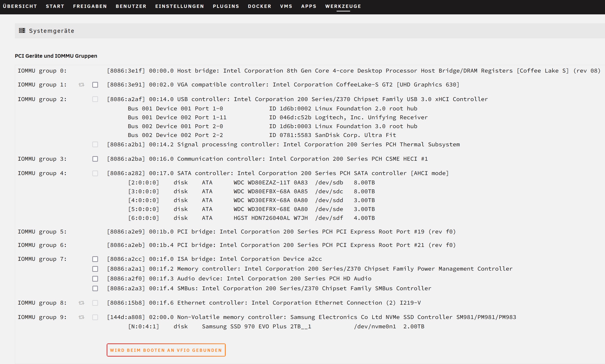Screen dimensions: 605x364
Task: Click the Host bridge 00:00.0 entry
Action: click(354, 71)
